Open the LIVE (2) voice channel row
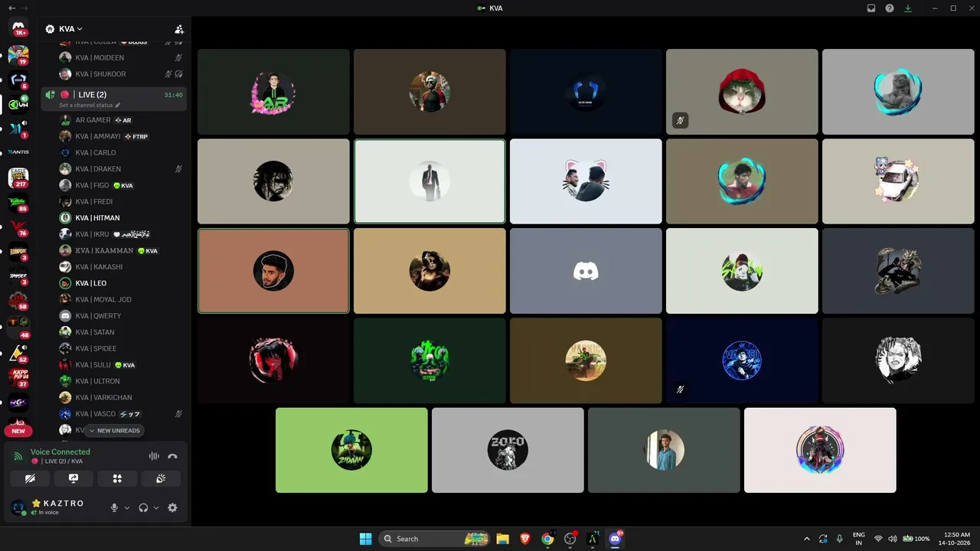This screenshot has height=551, width=980. (x=113, y=99)
